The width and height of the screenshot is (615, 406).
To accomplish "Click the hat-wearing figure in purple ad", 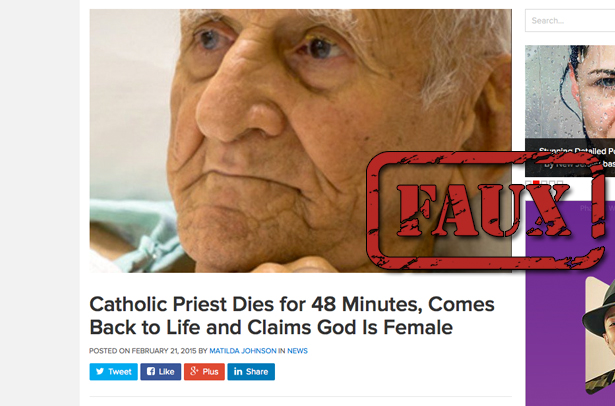I will click(600, 335).
